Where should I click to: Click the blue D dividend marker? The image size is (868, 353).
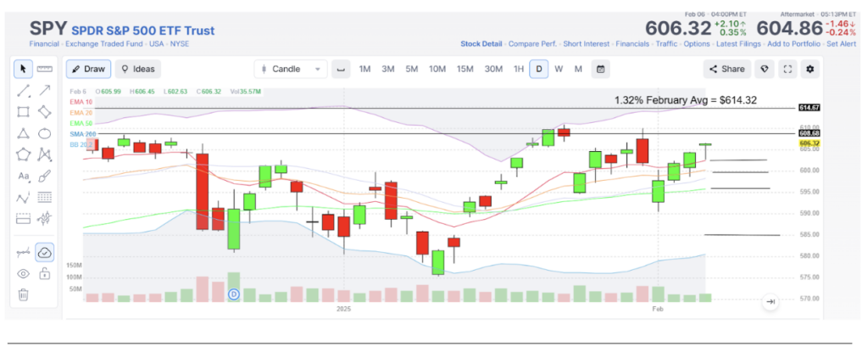pyautogui.click(x=234, y=294)
